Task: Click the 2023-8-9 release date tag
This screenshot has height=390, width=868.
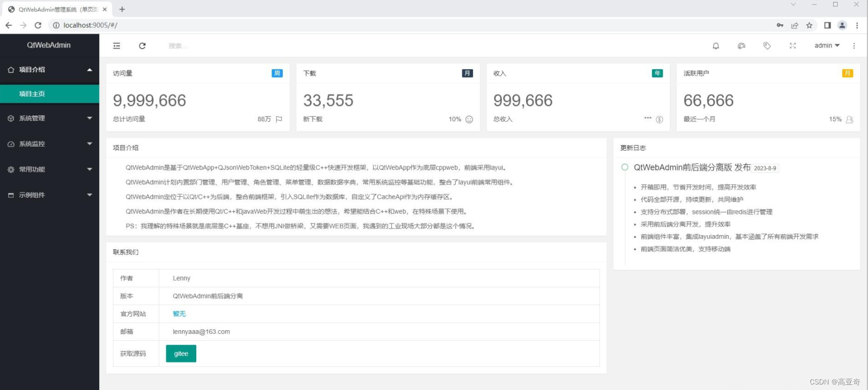Action: [765, 168]
